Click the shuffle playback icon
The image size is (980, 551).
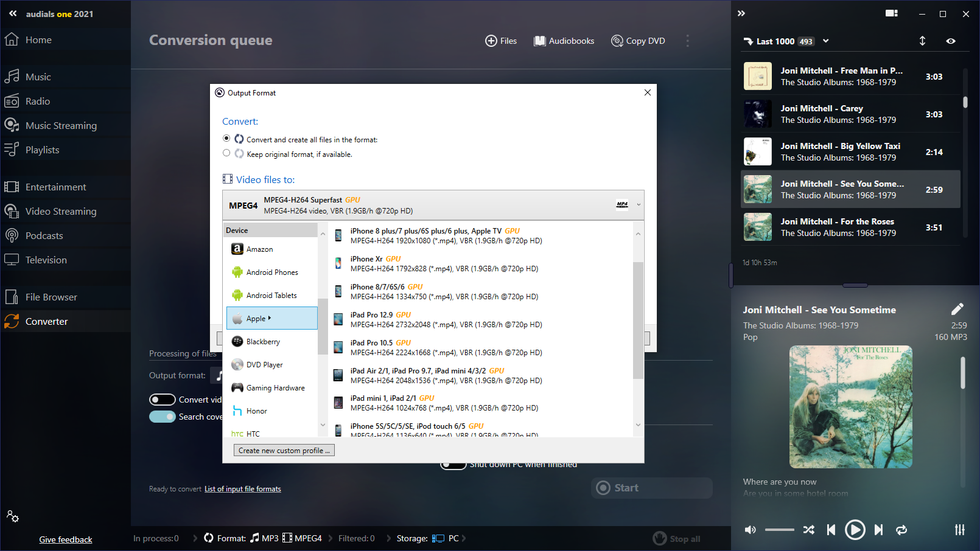click(x=808, y=530)
